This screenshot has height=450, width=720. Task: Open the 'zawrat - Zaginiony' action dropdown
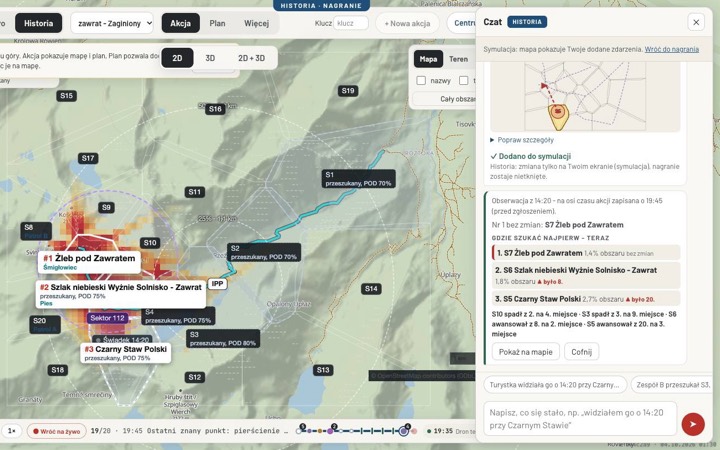pos(112,23)
